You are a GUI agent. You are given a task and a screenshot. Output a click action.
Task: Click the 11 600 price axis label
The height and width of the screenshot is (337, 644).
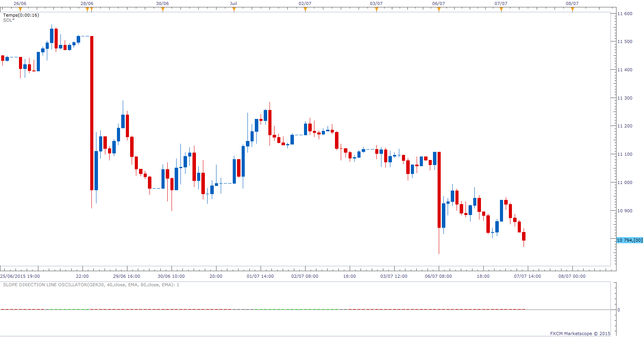[625, 14]
